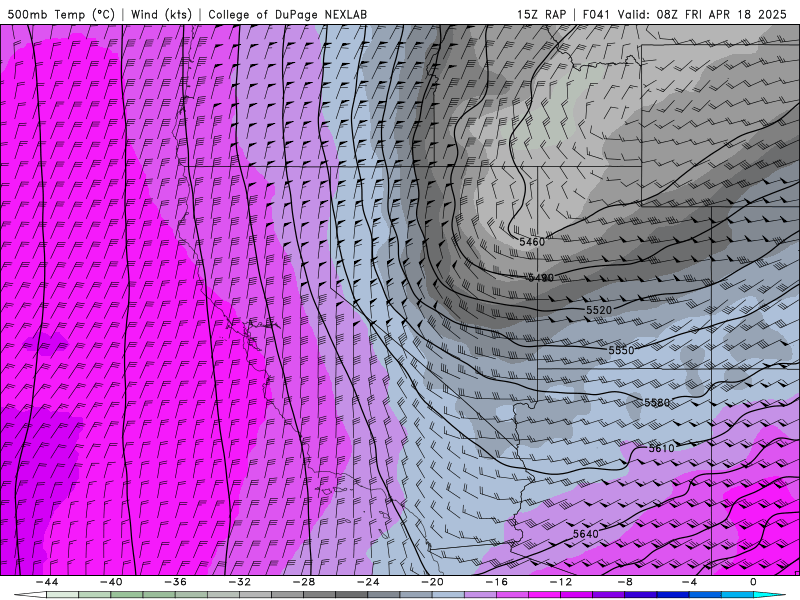Click the -16 colorbar tick label
The width and height of the screenshot is (800, 600).
point(497,582)
